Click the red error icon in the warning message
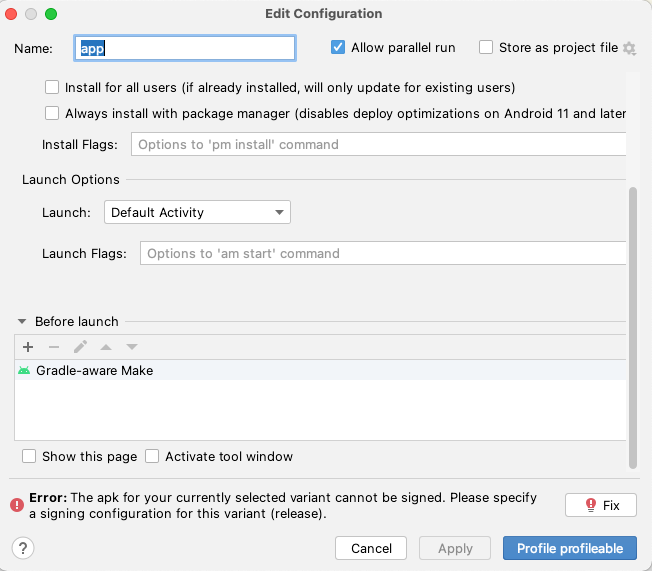This screenshot has height=571, width=652. 16,505
